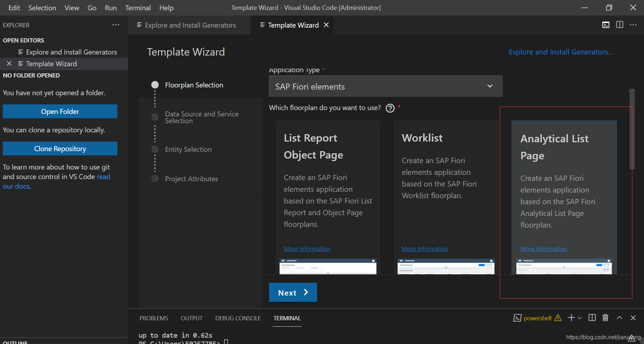Open the Application Type dropdown
This screenshot has width=644, height=344.
click(x=386, y=86)
